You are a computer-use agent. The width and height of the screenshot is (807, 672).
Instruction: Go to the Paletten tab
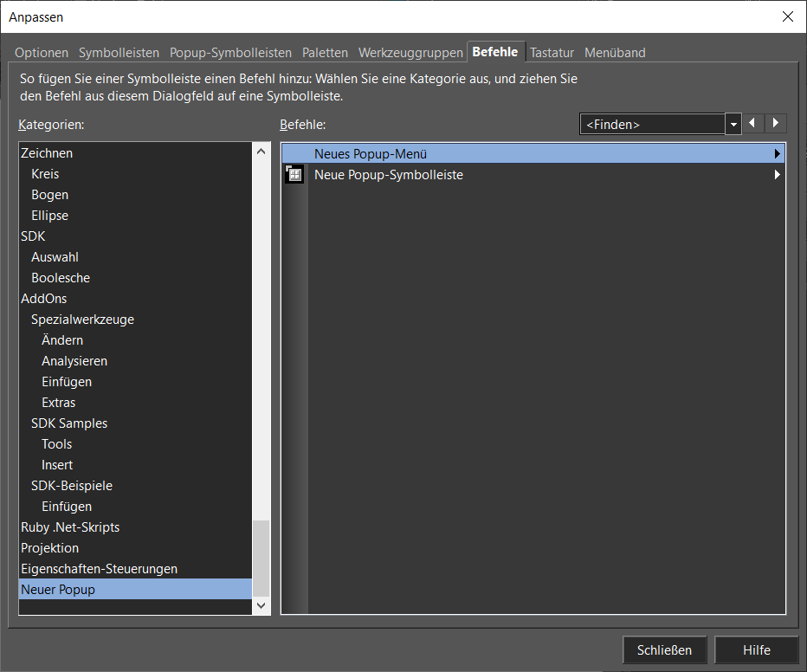coord(325,53)
